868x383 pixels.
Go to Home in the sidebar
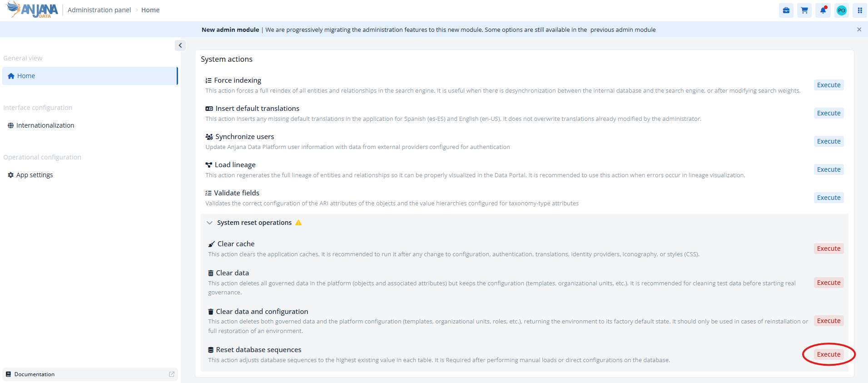pyautogui.click(x=90, y=76)
